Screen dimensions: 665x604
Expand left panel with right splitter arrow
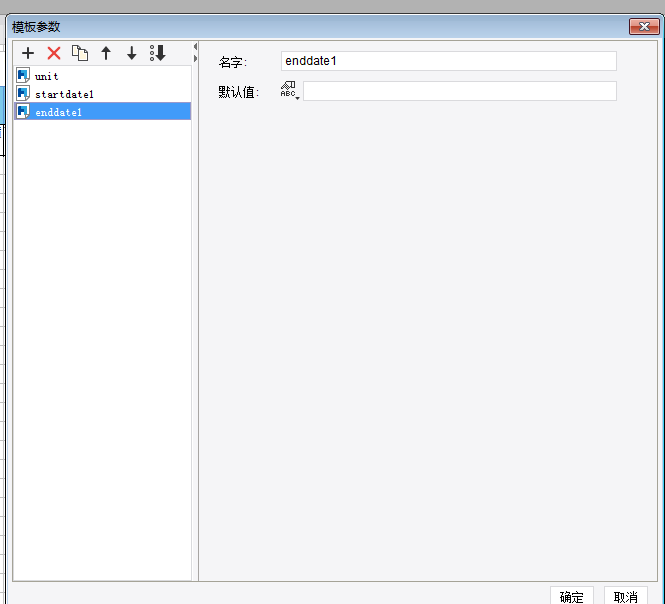point(196,58)
